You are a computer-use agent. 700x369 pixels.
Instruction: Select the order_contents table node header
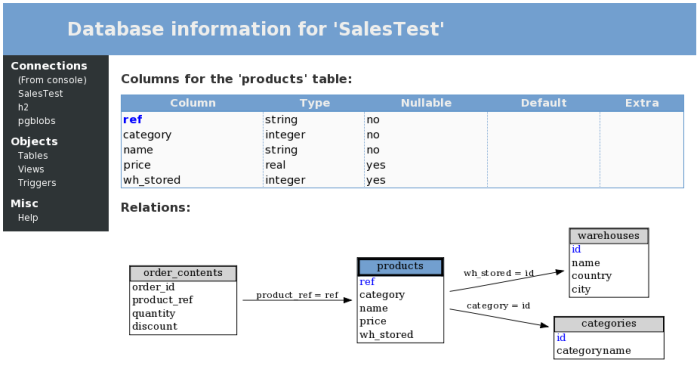(183, 273)
